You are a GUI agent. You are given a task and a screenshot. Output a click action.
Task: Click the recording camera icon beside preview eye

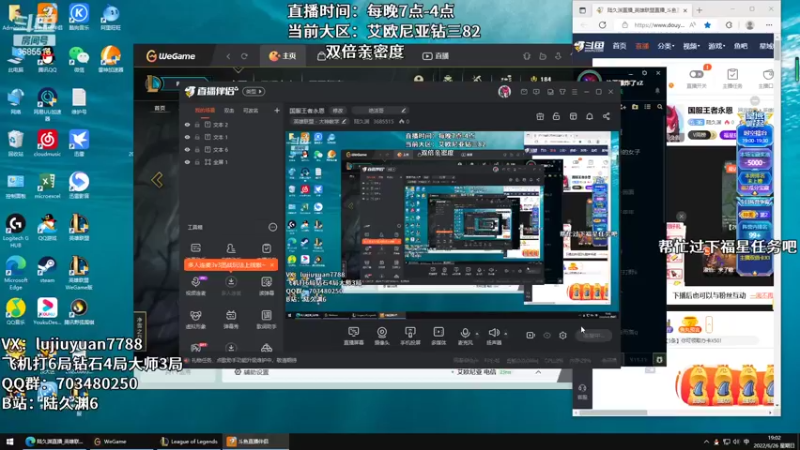coord(530,335)
